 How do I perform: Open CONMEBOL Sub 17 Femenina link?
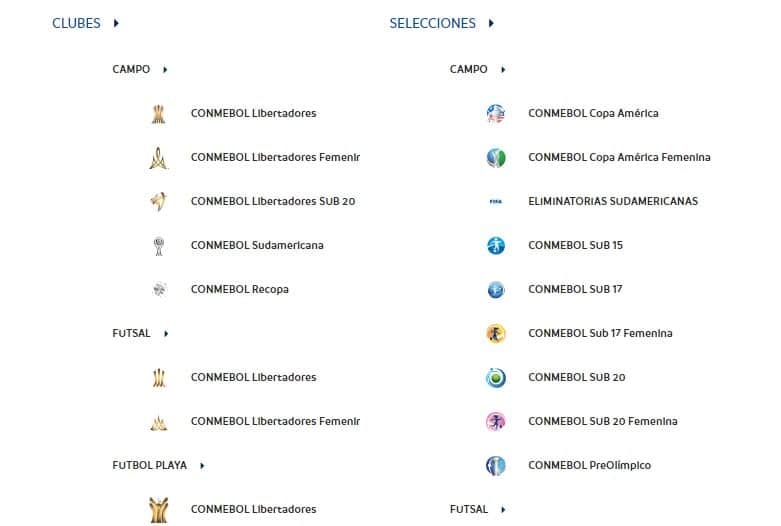tap(600, 333)
